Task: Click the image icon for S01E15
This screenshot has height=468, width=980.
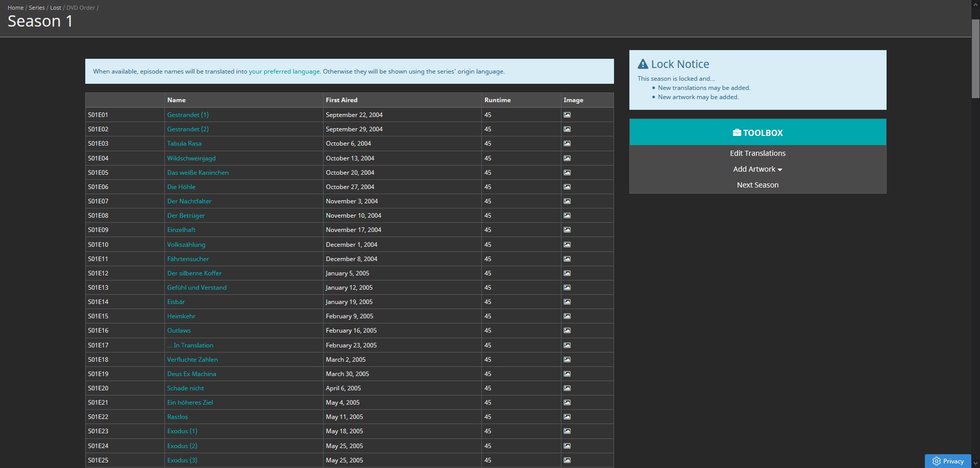Action: (567, 316)
